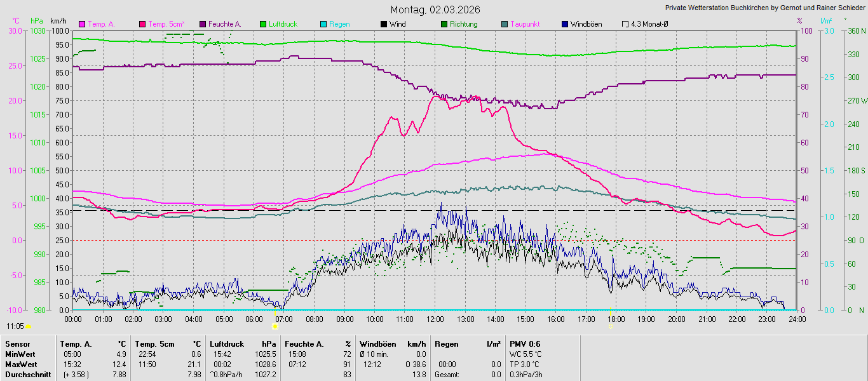Click the 11:05 current time label

tap(15, 326)
